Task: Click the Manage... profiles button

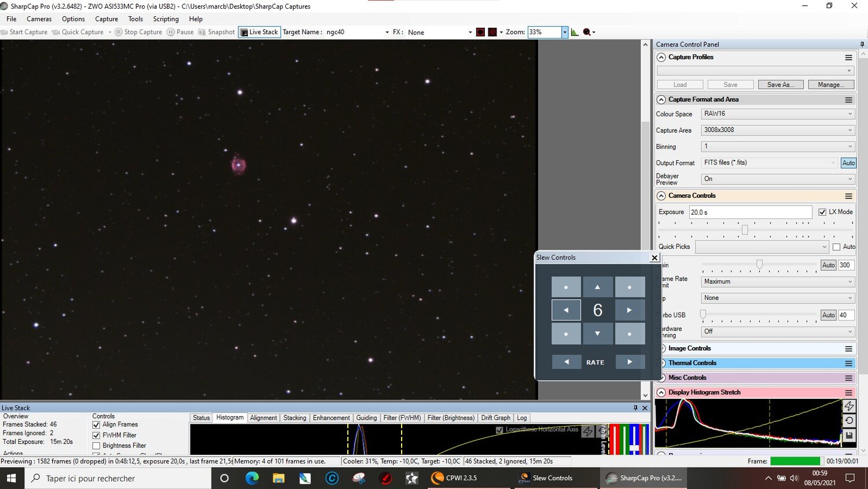Action: coord(830,84)
